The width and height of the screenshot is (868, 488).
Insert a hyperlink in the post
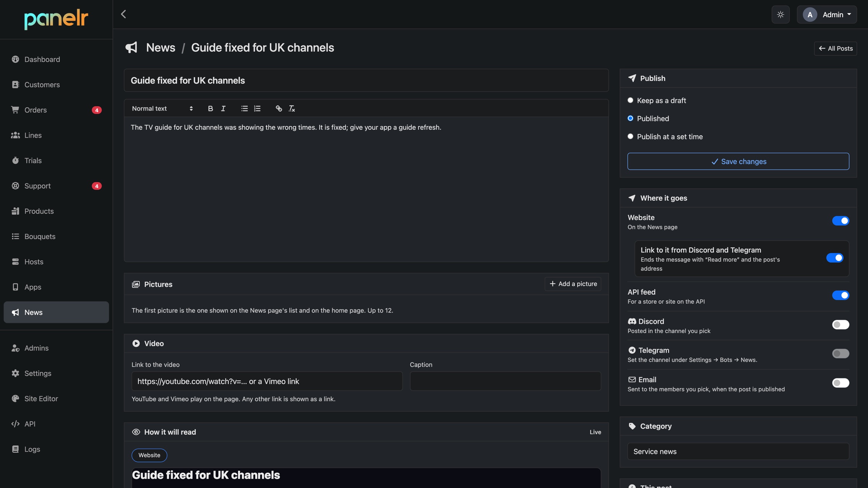(279, 108)
